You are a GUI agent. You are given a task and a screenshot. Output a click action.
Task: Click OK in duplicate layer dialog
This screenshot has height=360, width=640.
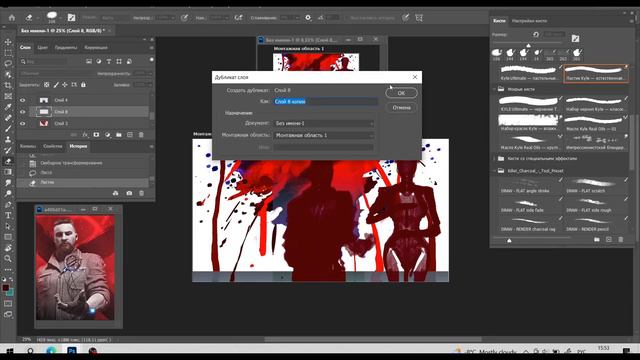401,93
